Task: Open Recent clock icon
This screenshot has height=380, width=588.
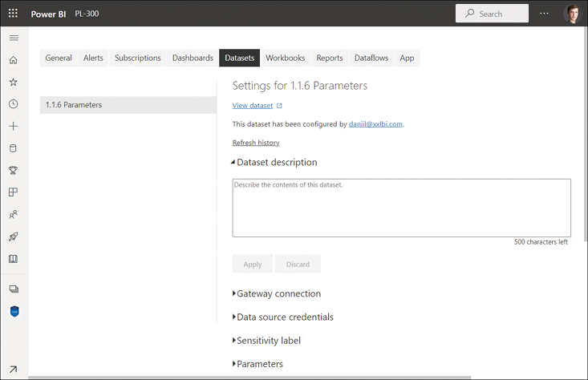Action: click(14, 104)
